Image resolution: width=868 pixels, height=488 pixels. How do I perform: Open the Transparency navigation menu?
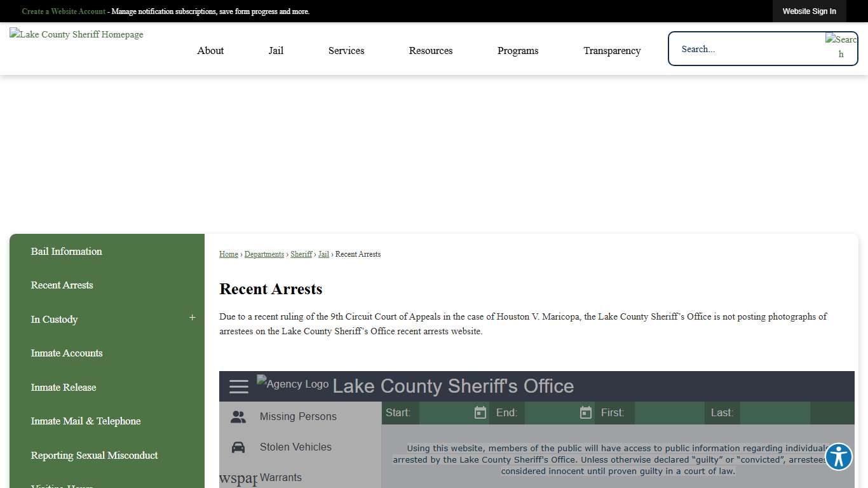click(612, 50)
